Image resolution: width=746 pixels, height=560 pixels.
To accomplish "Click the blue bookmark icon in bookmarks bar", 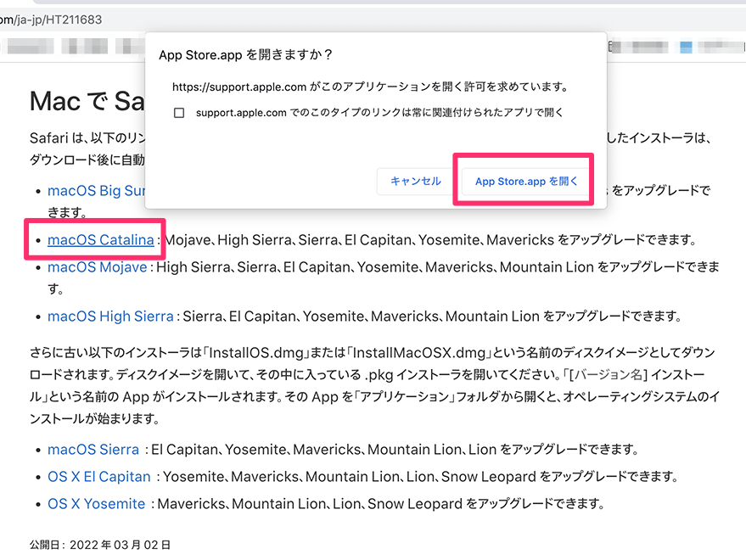I will (686, 48).
